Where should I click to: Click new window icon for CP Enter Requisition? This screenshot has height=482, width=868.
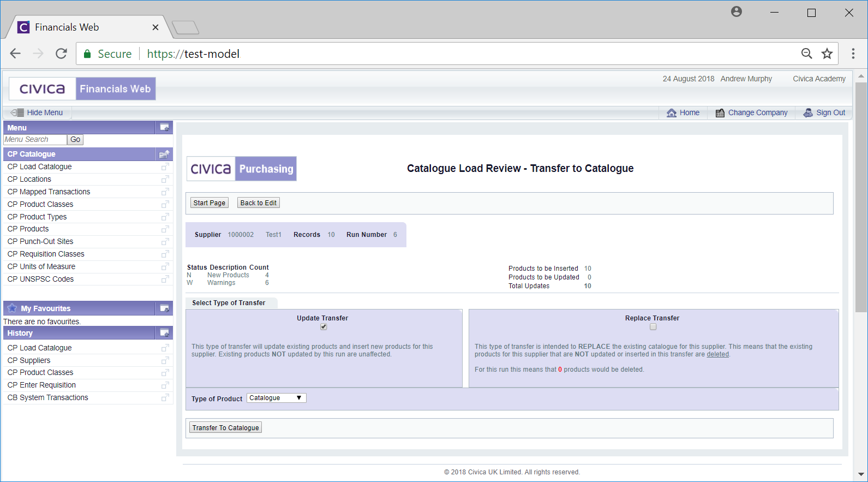click(x=165, y=385)
